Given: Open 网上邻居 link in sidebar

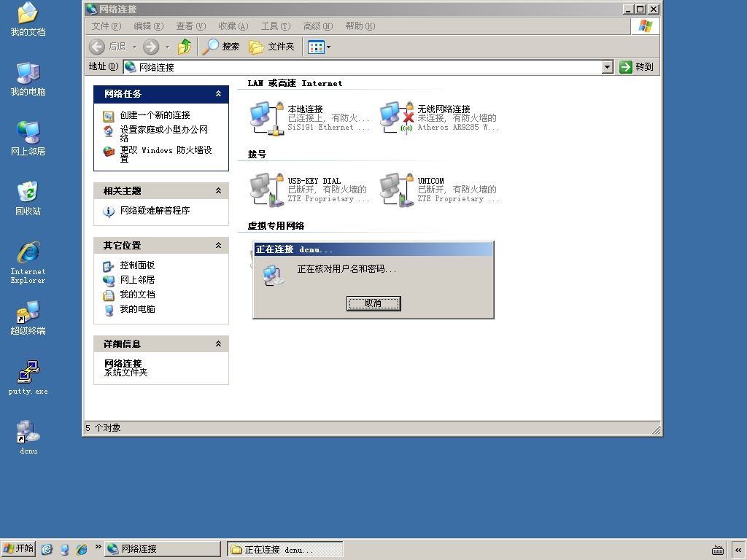Looking at the screenshot, I should [137, 279].
